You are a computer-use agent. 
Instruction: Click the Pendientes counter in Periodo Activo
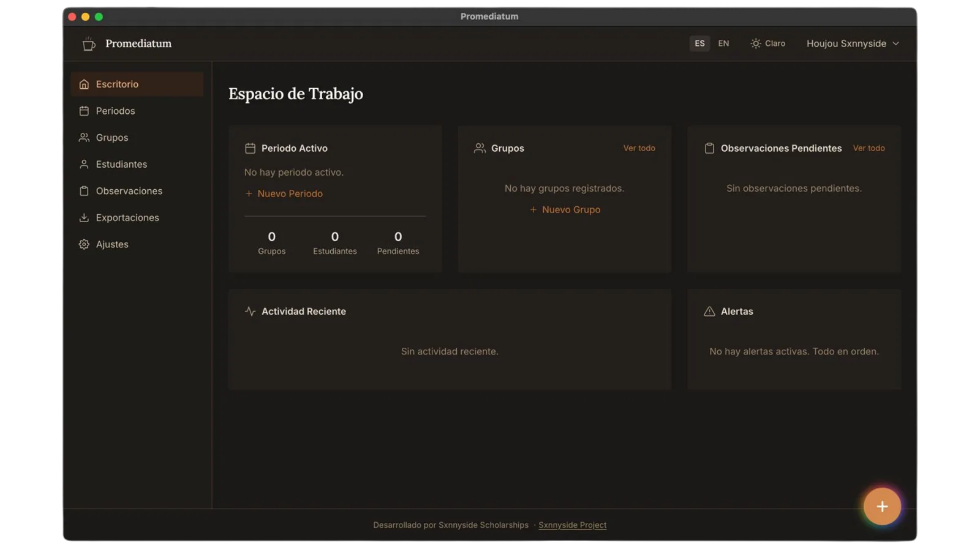398,242
